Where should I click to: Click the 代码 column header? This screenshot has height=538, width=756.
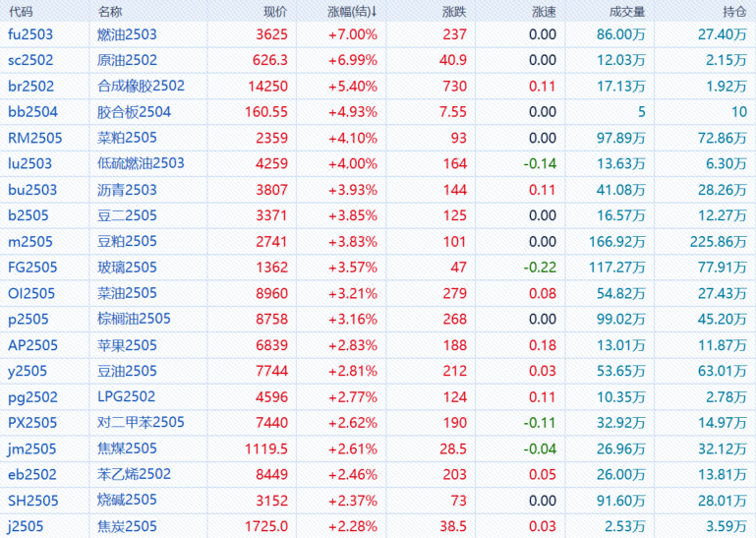[21, 12]
